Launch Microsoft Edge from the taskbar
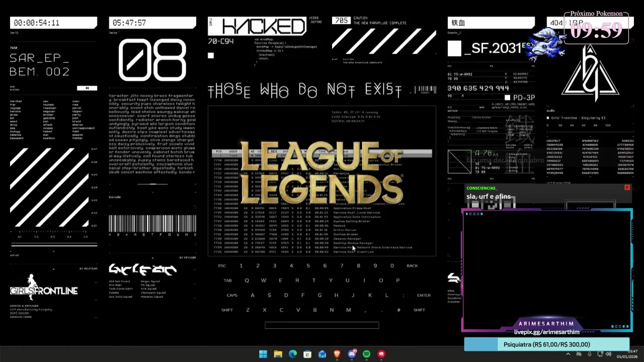Viewport: 644px width, 362px height. tap(293, 354)
